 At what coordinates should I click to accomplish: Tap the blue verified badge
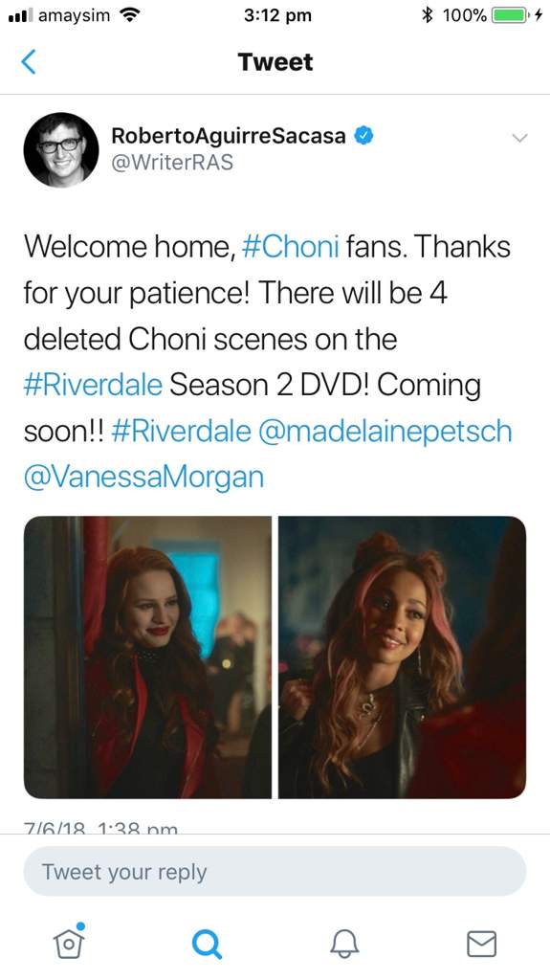coord(364,135)
